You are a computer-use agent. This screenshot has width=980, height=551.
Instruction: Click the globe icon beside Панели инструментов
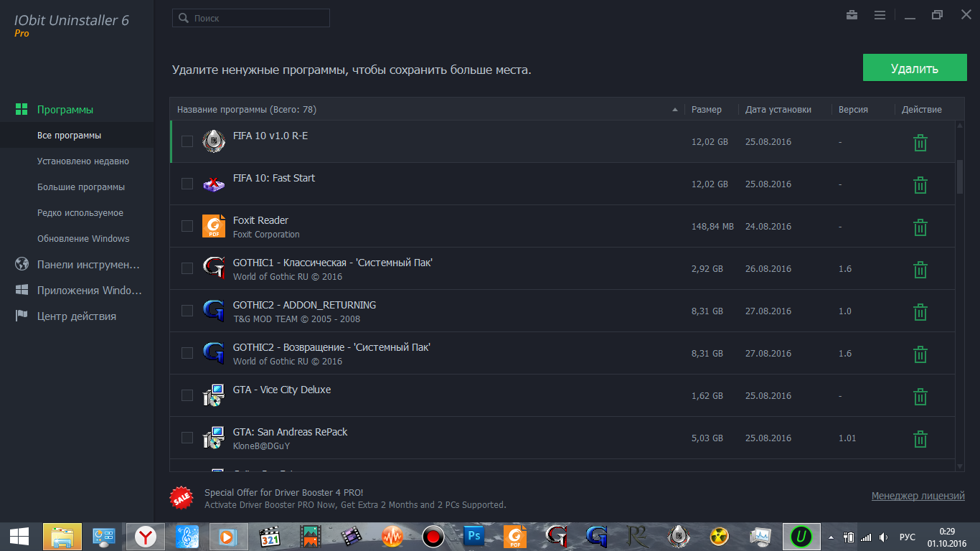click(x=22, y=264)
